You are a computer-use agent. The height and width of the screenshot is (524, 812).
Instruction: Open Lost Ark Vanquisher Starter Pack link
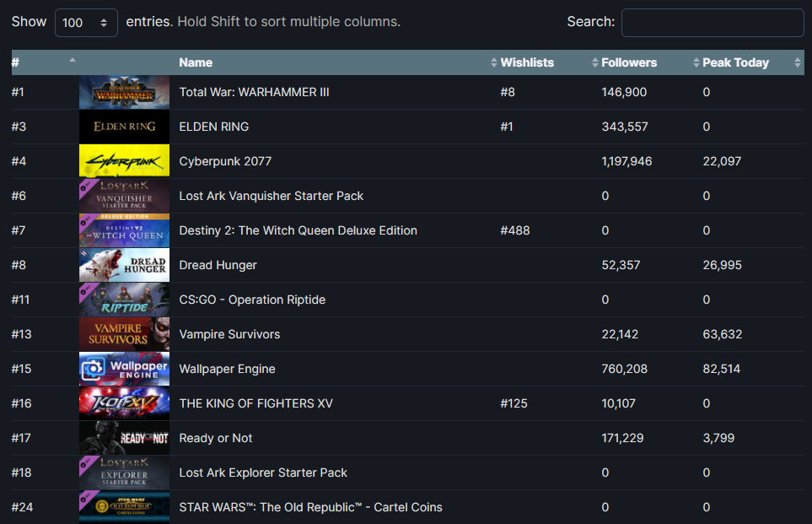pyautogui.click(x=272, y=196)
